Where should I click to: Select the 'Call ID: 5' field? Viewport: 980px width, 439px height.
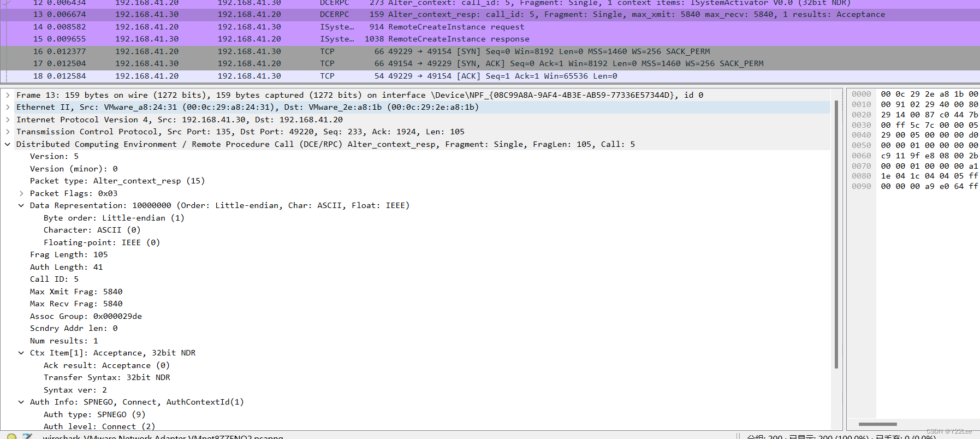54,279
